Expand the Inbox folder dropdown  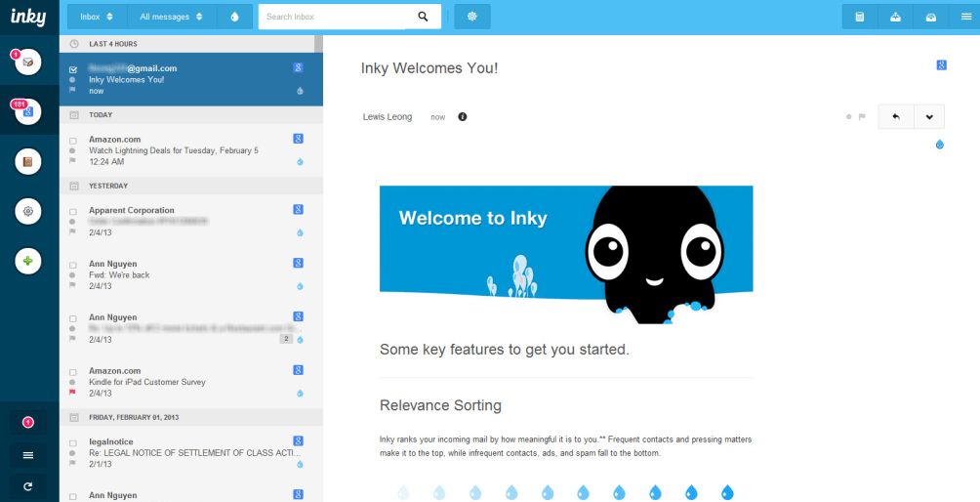(97, 17)
